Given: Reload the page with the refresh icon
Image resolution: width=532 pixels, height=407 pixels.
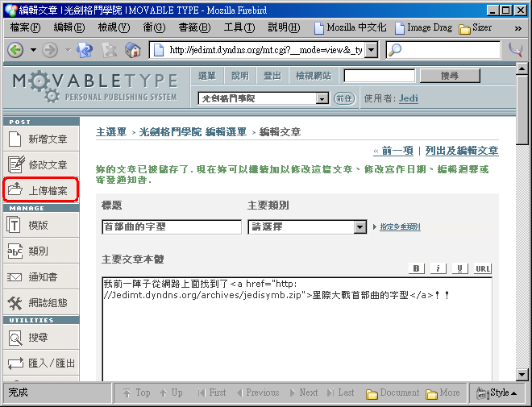Looking at the screenshot, I should click(85, 50).
